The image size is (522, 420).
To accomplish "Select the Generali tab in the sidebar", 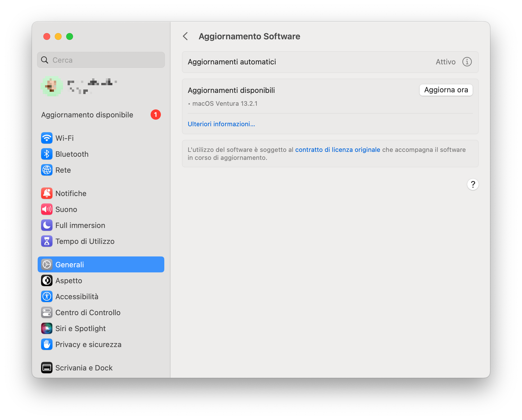I will coord(70,264).
